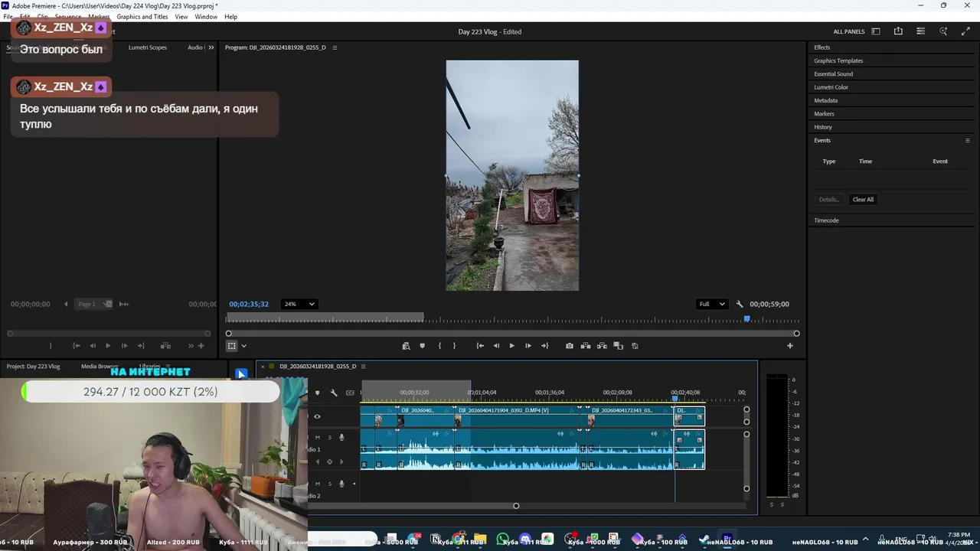This screenshot has height=551, width=980.
Task: Expand the Lumetri Color panel
Action: point(831,87)
